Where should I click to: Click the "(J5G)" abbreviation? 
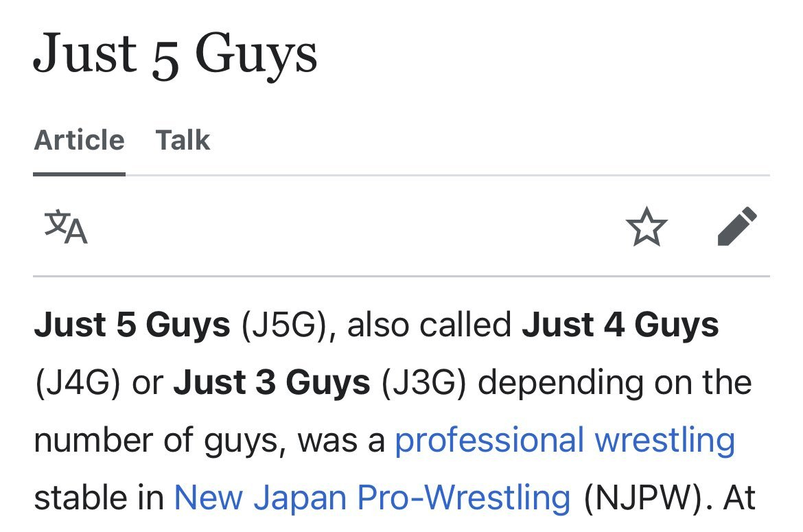[x=282, y=325]
